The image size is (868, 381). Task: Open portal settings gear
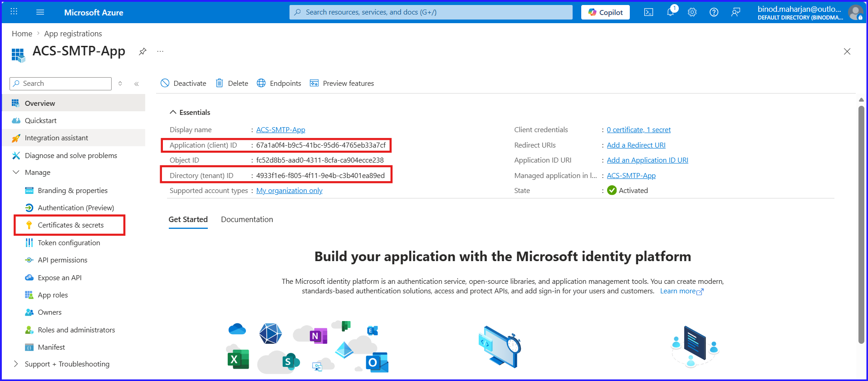692,12
